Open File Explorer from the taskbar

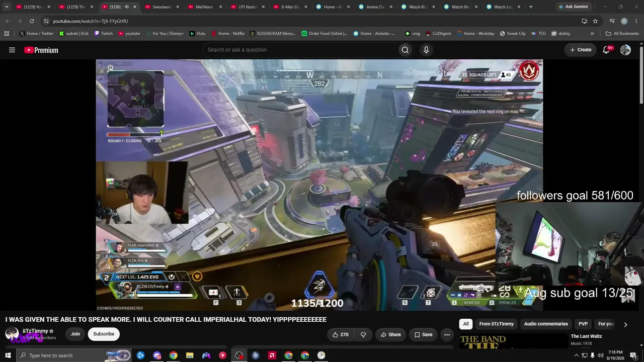190,355
